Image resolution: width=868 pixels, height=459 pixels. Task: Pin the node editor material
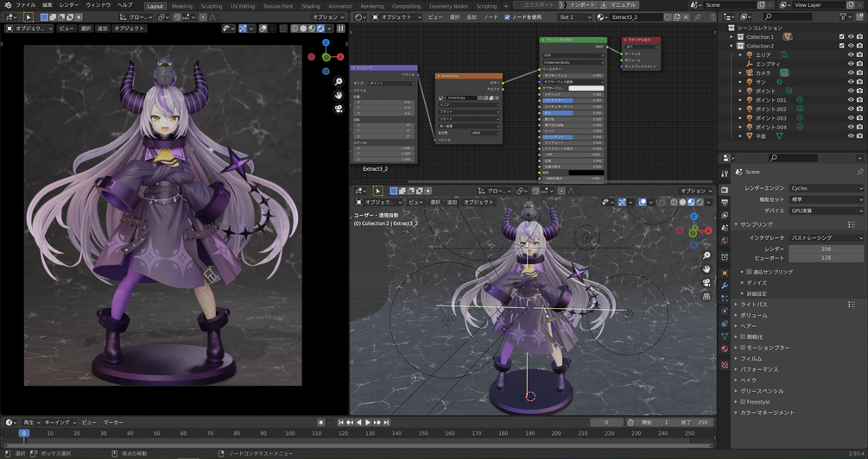click(698, 17)
